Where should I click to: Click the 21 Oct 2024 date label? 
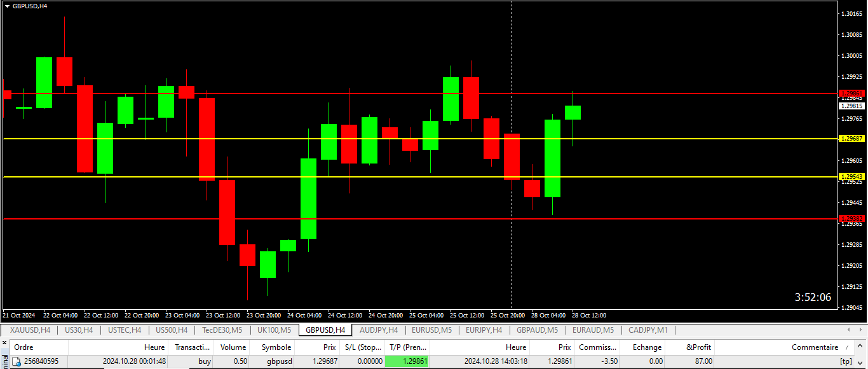19,315
